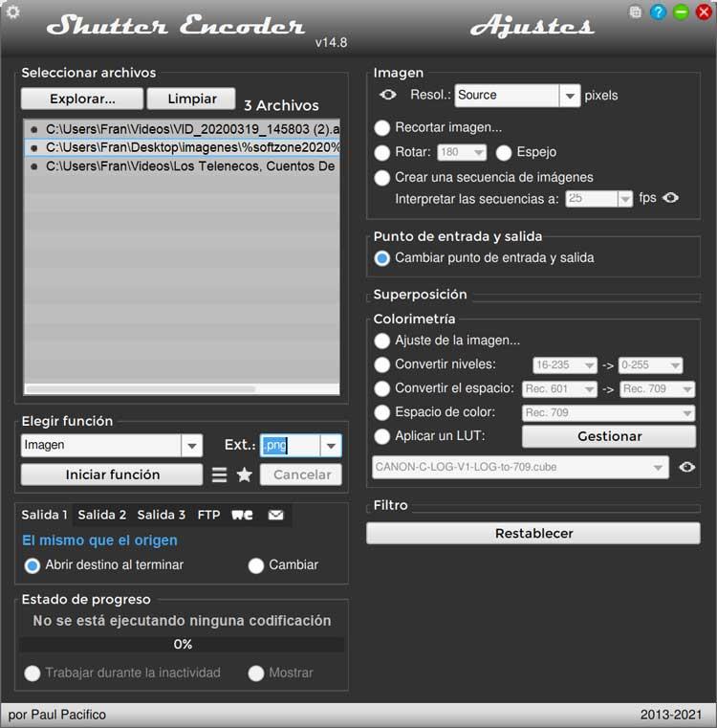
Task: Open the Imagen function dropdown
Action: (112, 445)
